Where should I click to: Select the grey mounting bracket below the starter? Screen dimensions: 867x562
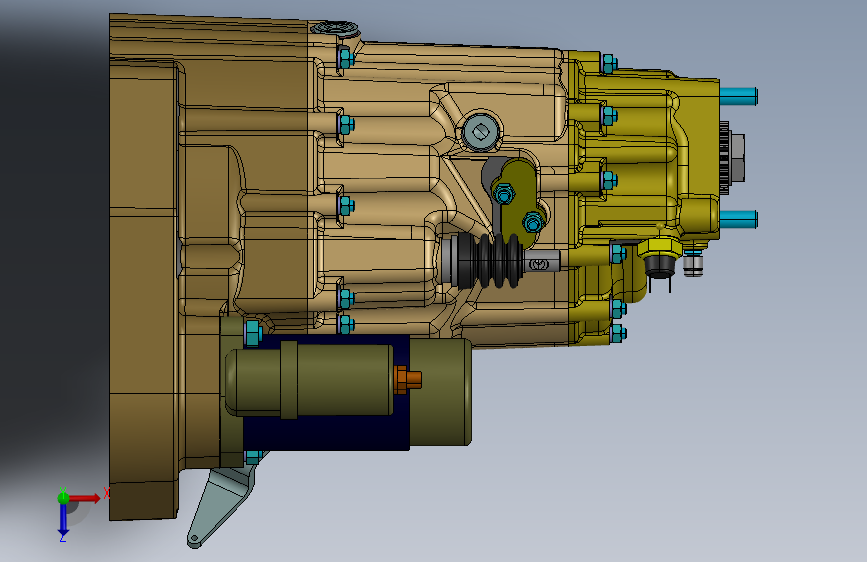(x=221, y=504)
